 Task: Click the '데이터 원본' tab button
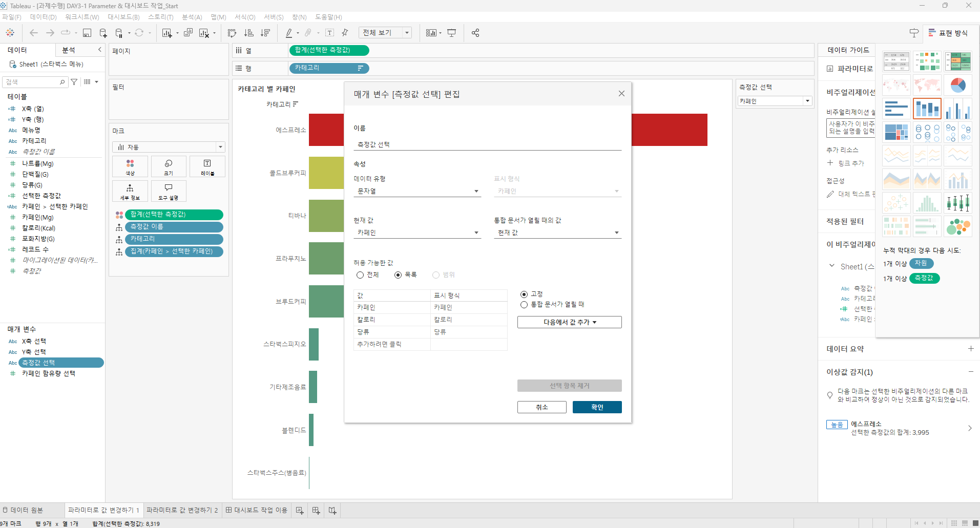pos(23,510)
